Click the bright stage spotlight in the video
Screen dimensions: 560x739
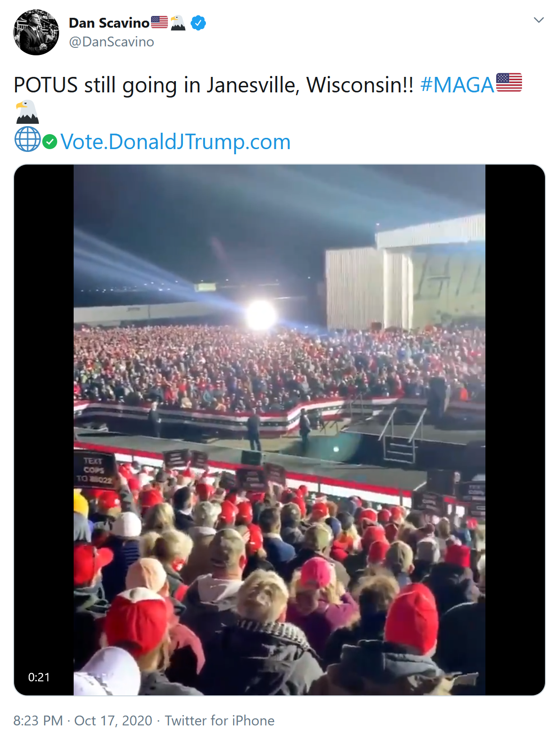pos(261,315)
